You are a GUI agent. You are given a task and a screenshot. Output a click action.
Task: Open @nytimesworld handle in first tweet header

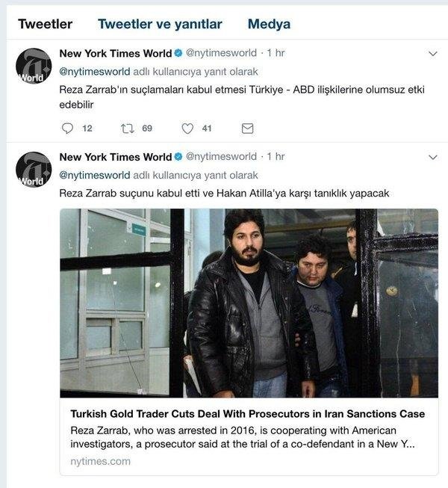point(221,53)
